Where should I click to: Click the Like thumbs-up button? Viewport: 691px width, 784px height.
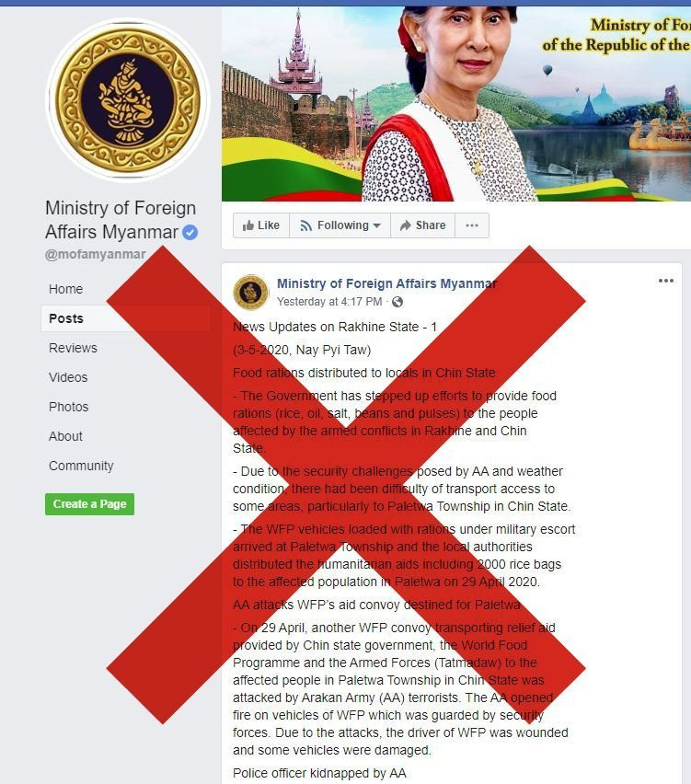pos(261,225)
